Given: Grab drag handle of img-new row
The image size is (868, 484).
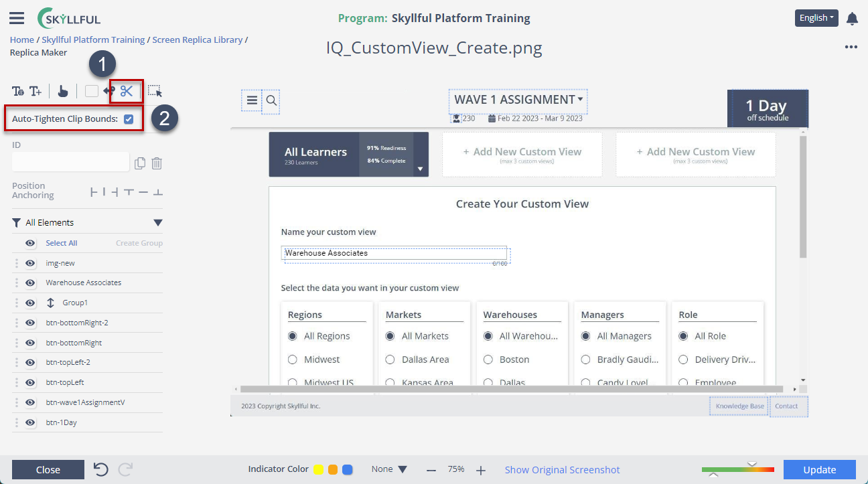Looking at the screenshot, I should (x=17, y=263).
